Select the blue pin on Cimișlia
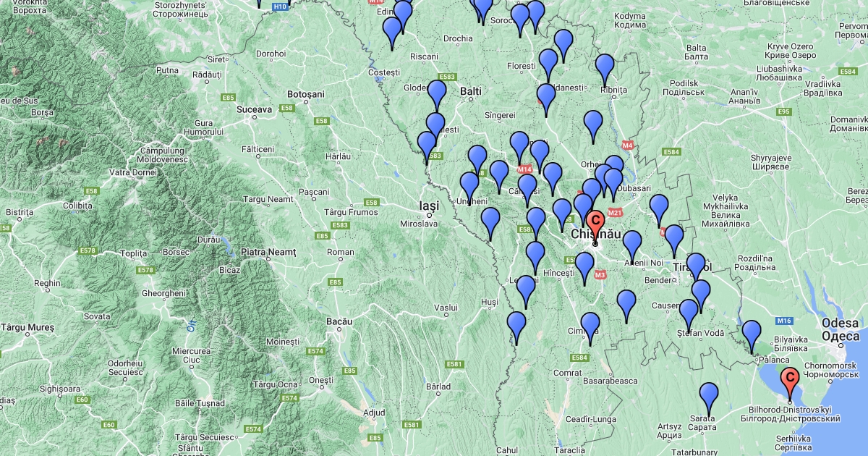 pyautogui.click(x=590, y=326)
